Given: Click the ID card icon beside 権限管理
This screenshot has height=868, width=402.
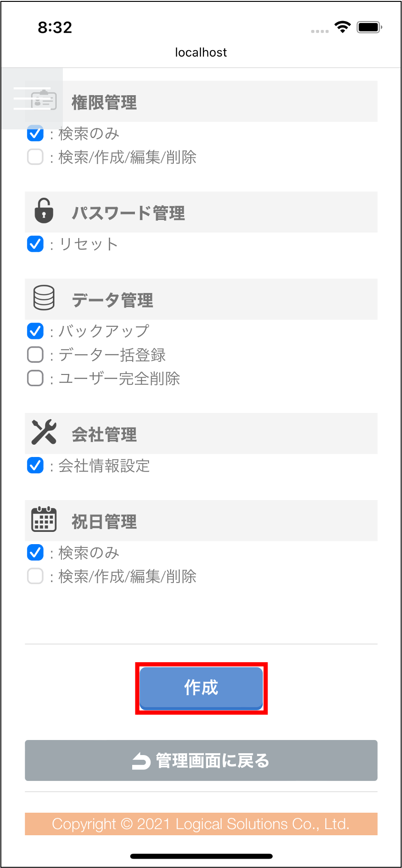Looking at the screenshot, I should coord(44,100).
